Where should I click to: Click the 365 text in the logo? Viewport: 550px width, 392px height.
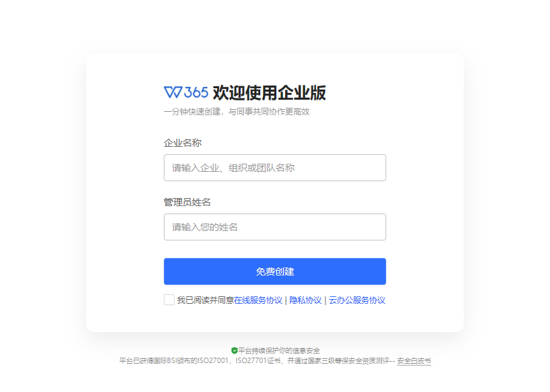coord(196,92)
